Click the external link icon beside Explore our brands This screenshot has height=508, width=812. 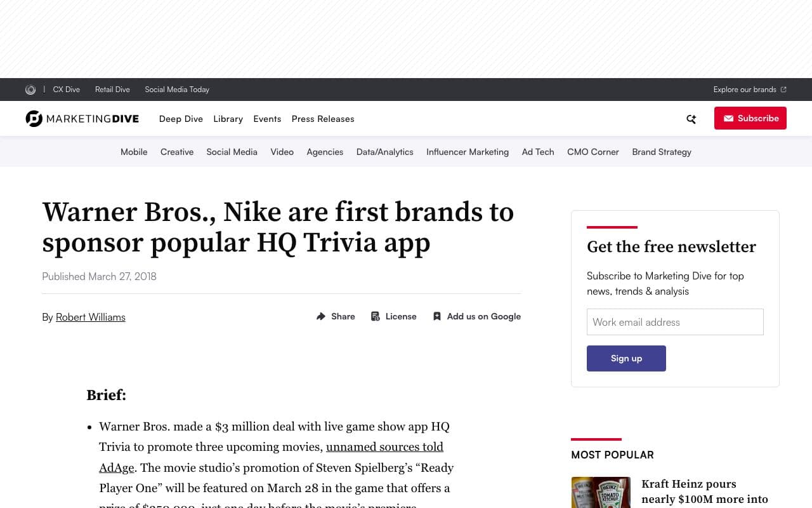pos(783,90)
